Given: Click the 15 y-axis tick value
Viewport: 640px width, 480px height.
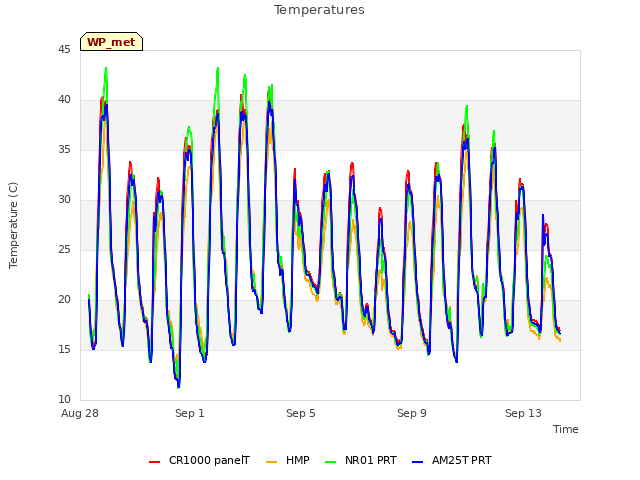Looking at the screenshot, I should click(64, 349).
